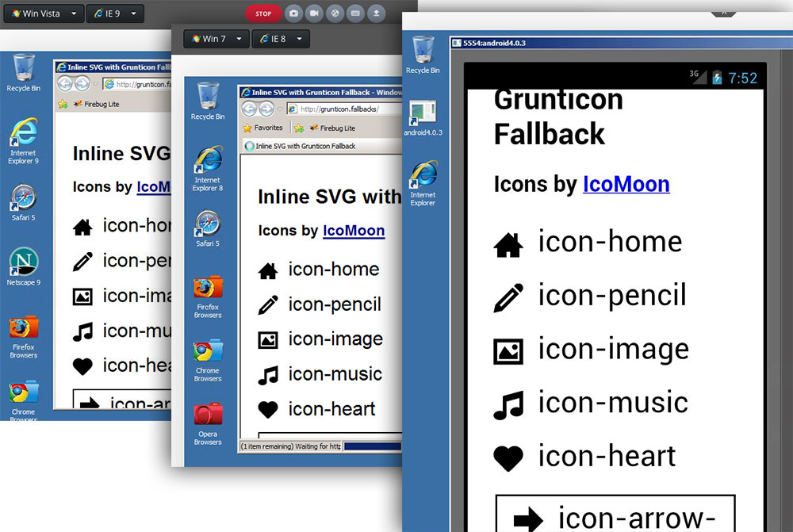793x532 pixels.
Task: Select the Inline SVG with Gruntlcon Fallback tab
Action: (x=300, y=146)
